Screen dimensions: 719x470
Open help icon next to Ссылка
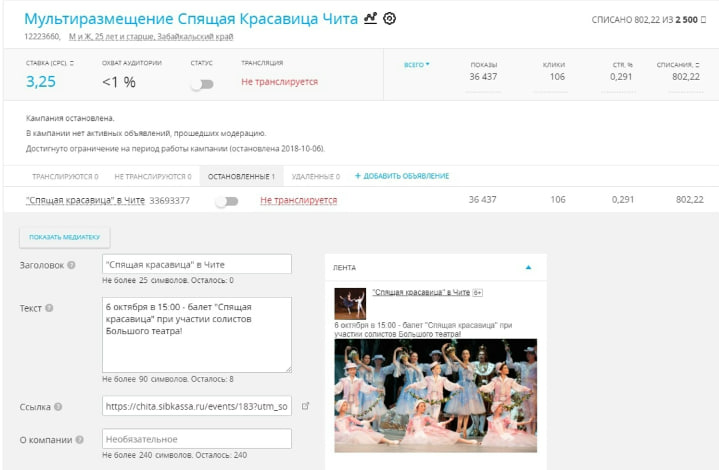pyautogui.click(x=58, y=407)
